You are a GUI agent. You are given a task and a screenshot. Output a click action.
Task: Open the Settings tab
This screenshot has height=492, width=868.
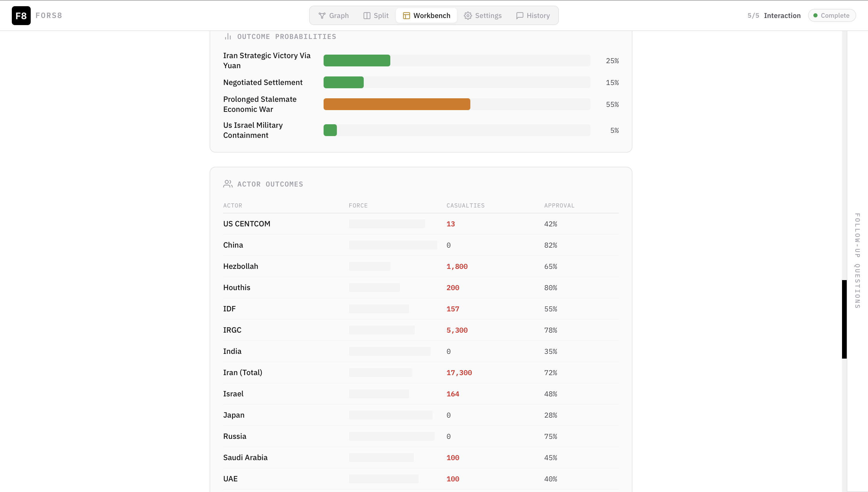(x=483, y=16)
